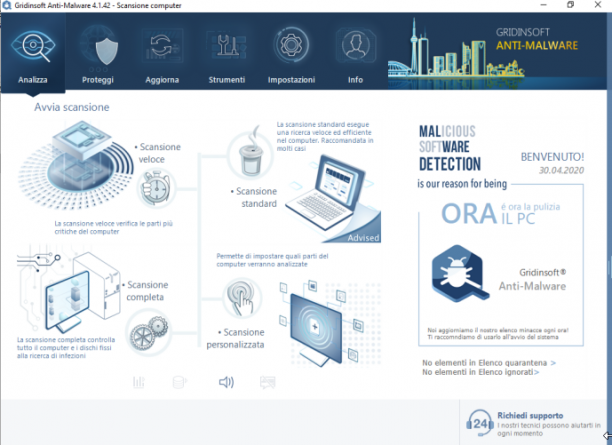Screen dimensions: 612x445
Task: Click the gears icon for full scan
Action: pos(148,332)
